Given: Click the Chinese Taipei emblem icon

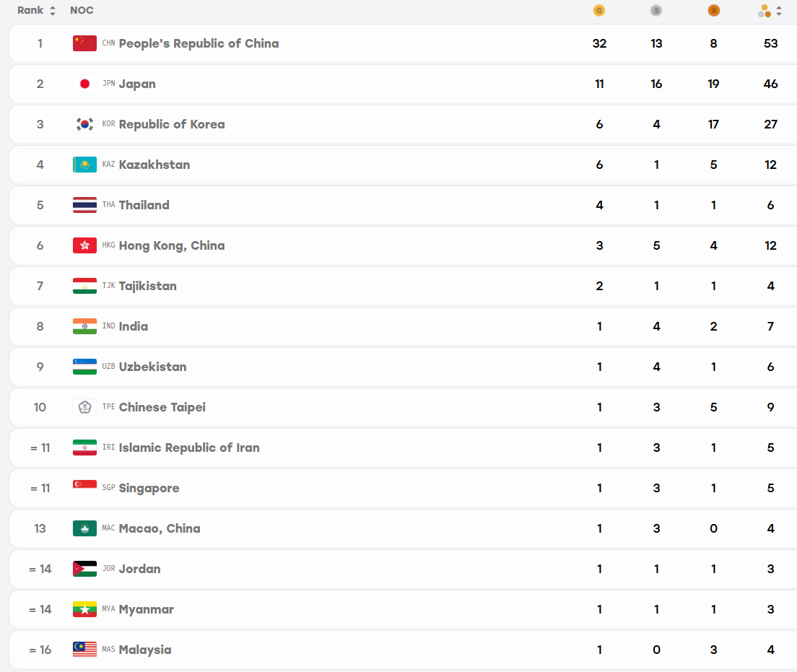Looking at the screenshot, I should [x=84, y=407].
